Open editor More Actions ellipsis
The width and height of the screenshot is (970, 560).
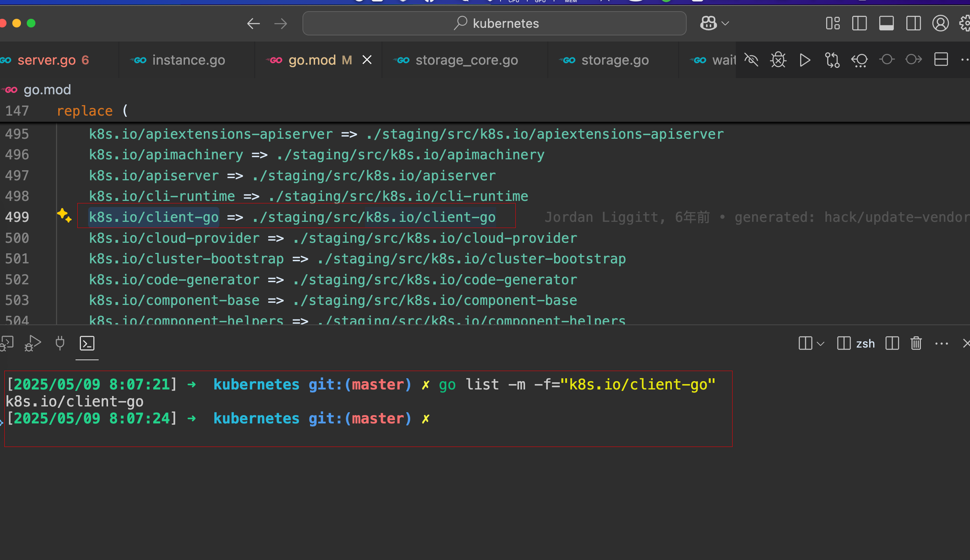[x=965, y=59]
